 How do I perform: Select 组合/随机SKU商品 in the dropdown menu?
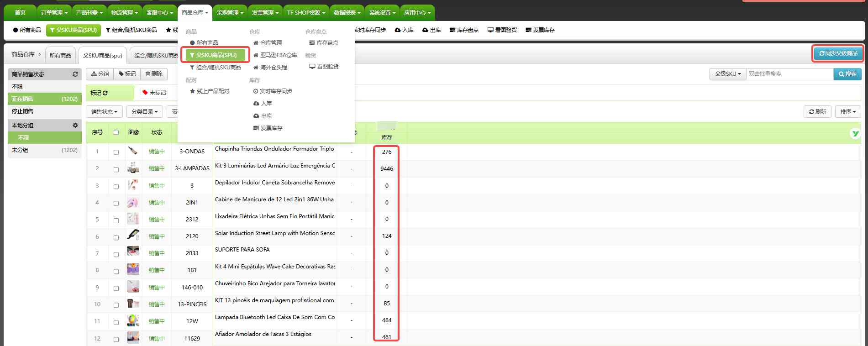click(215, 67)
